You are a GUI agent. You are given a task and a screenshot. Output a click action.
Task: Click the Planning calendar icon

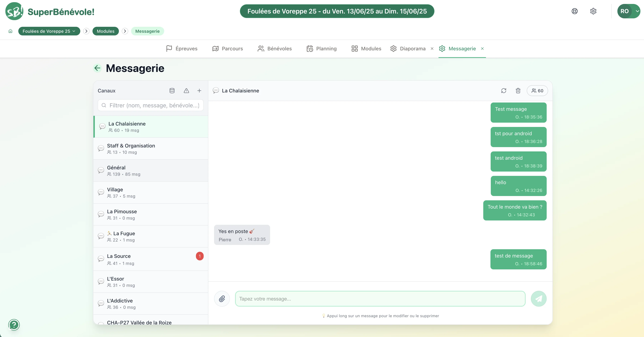tap(310, 48)
